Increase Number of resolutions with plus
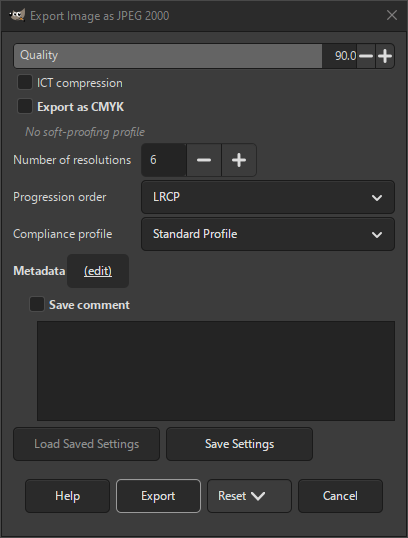The image size is (408, 538). tap(239, 160)
